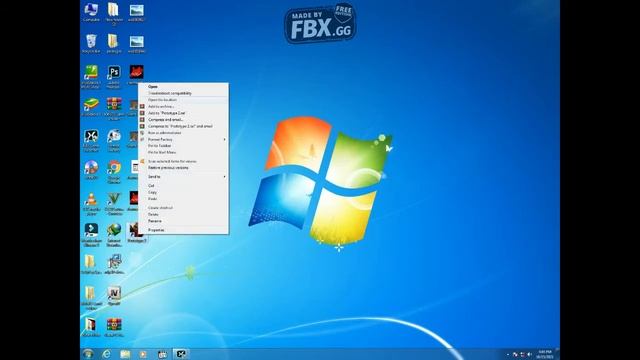Show hidden system tray icons

click(x=508, y=354)
